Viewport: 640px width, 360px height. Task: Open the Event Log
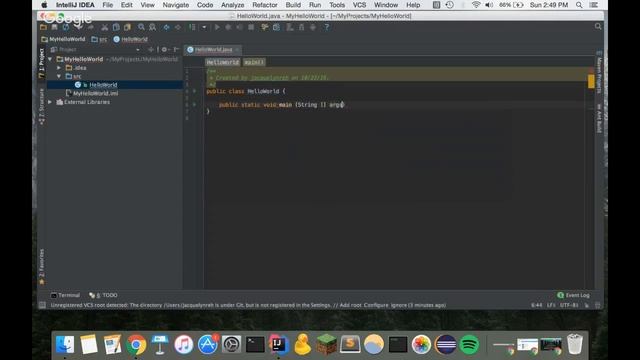(x=573, y=295)
